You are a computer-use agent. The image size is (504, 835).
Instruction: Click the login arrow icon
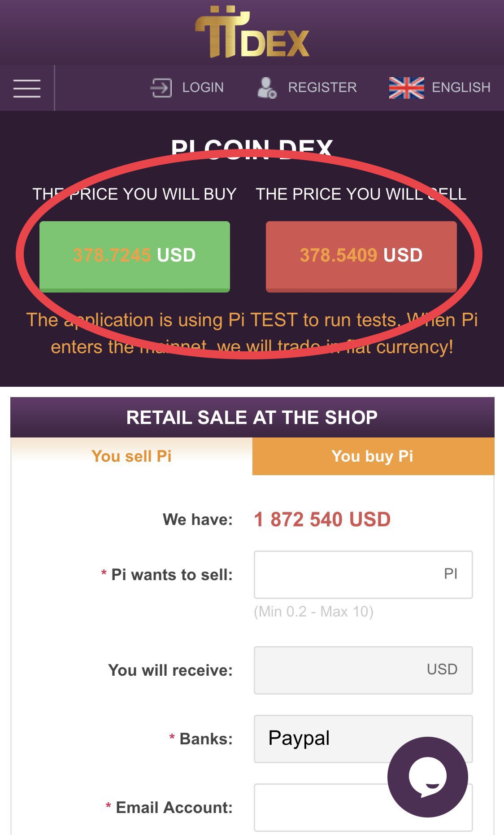click(161, 87)
